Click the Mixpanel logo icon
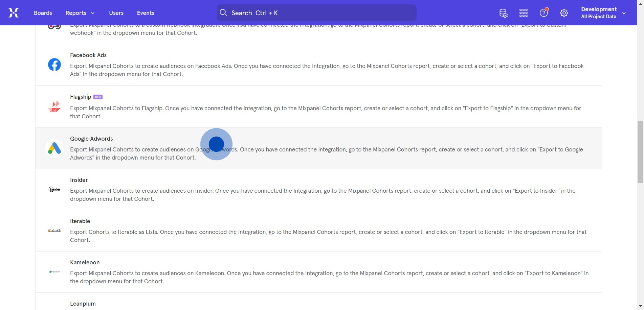The image size is (644, 310). [14, 13]
